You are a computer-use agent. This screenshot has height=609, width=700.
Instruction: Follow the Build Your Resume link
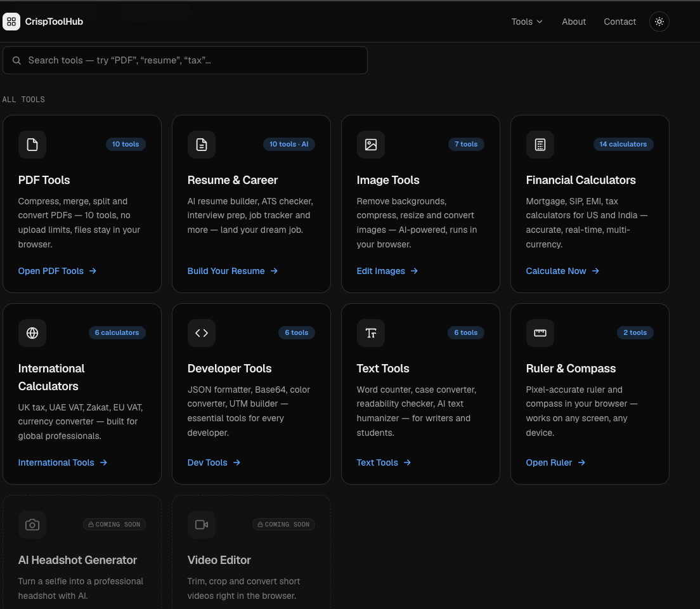pos(233,272)
